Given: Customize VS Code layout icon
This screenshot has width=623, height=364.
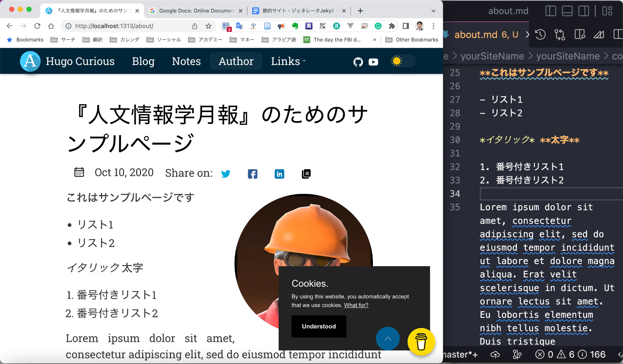Looking at the screenshot, I should 607,11.
